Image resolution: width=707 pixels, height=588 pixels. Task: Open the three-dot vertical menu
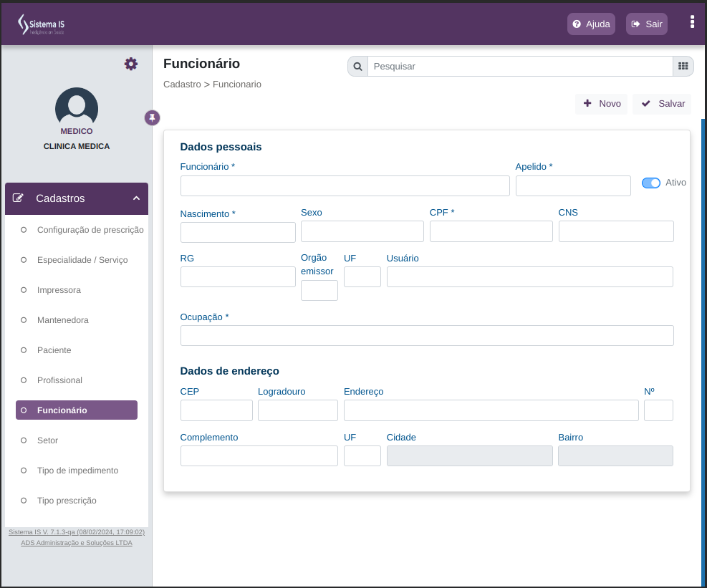[692, 22]
